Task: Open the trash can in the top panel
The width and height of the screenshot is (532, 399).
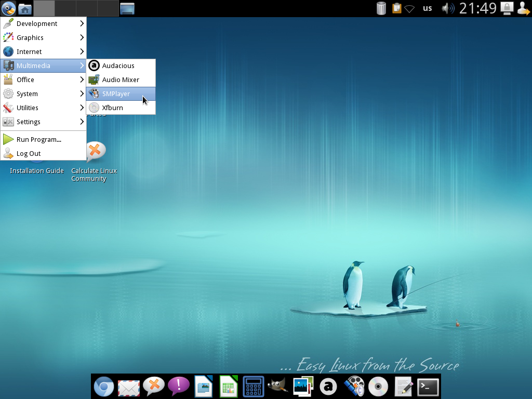Action: 381,8
